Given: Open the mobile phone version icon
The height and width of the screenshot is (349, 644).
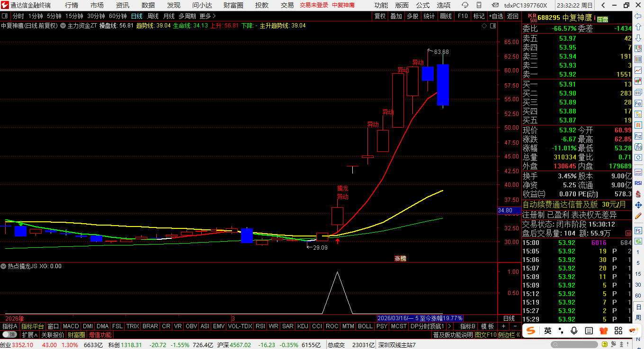Looking at the screenshot, I should [480, 5].
